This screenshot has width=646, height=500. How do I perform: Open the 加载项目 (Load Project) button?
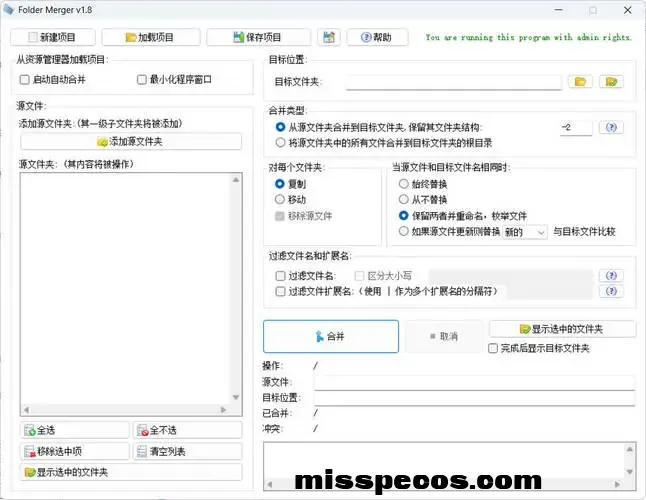coord(151,37)
